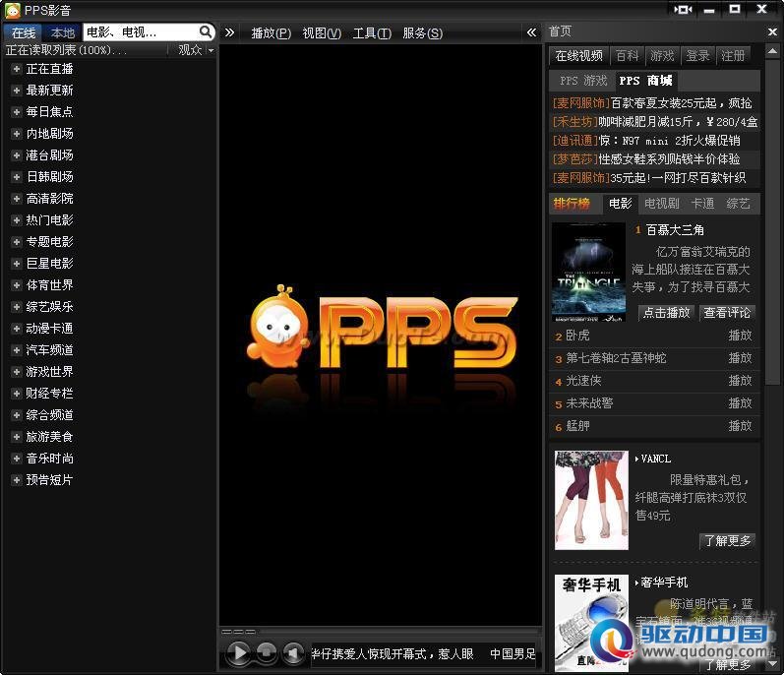The width and height of the screenshot is (784, 675).
Task: Open the 视图(V) menu
Action: coord(322,33)
